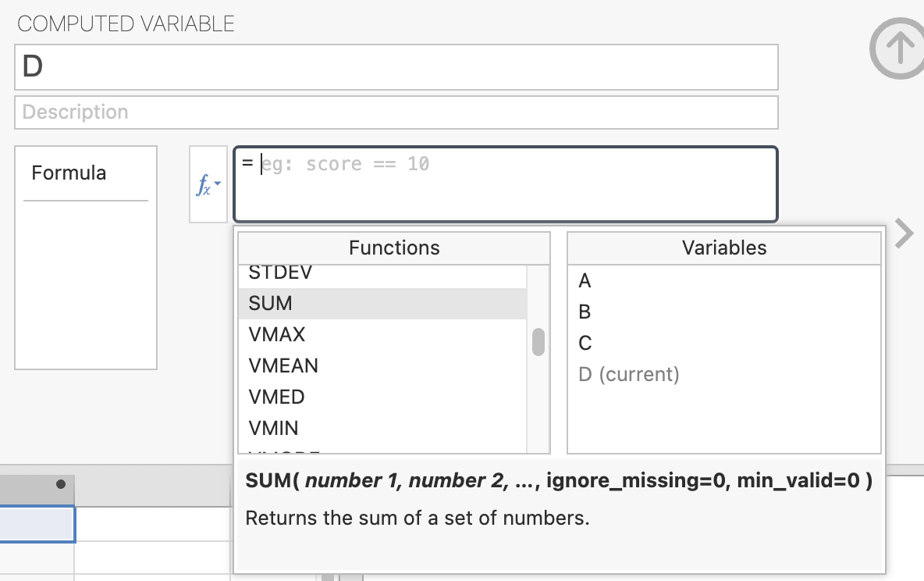Insert variable C into the formula
The image size is (924, 581).
[585, 344]
